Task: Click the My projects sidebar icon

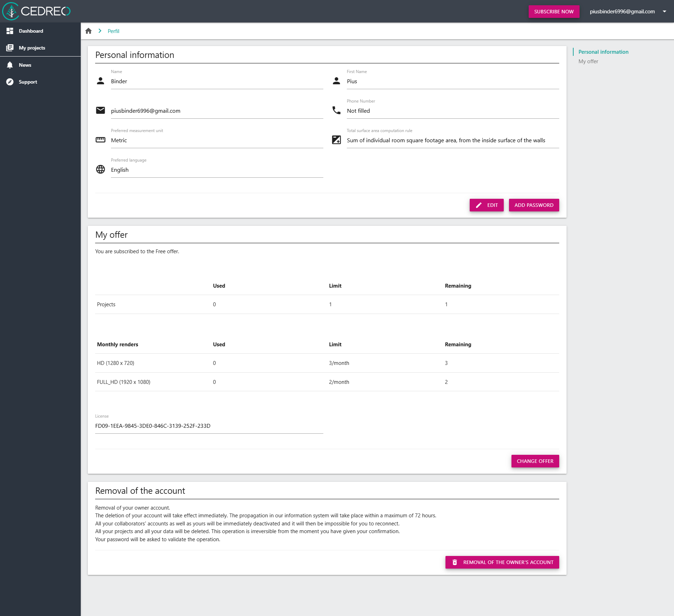Action: 10,48
